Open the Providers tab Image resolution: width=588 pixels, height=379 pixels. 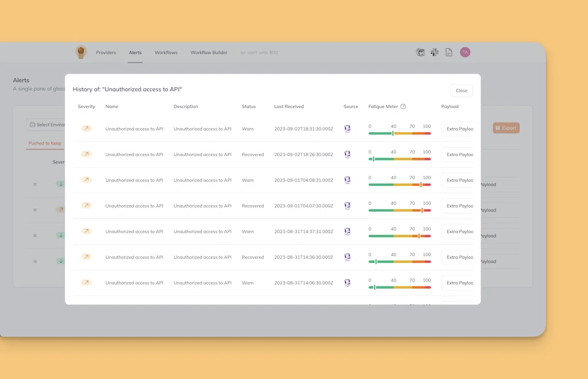[106, 53]
